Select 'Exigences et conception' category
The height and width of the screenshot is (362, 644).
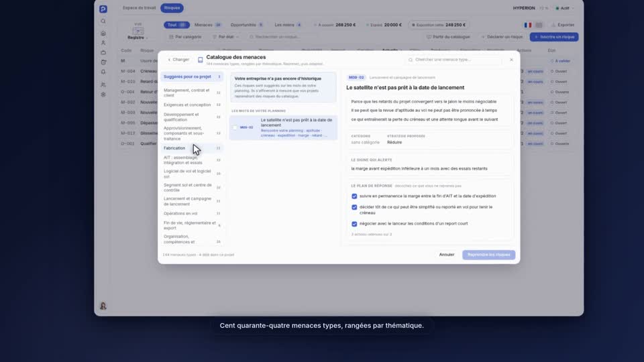coord(192,105)
